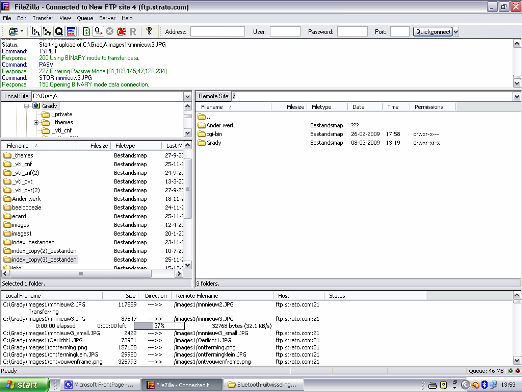Sort local list by Filetype column
Screen dimensions: 522x392
tap(136, 146)
